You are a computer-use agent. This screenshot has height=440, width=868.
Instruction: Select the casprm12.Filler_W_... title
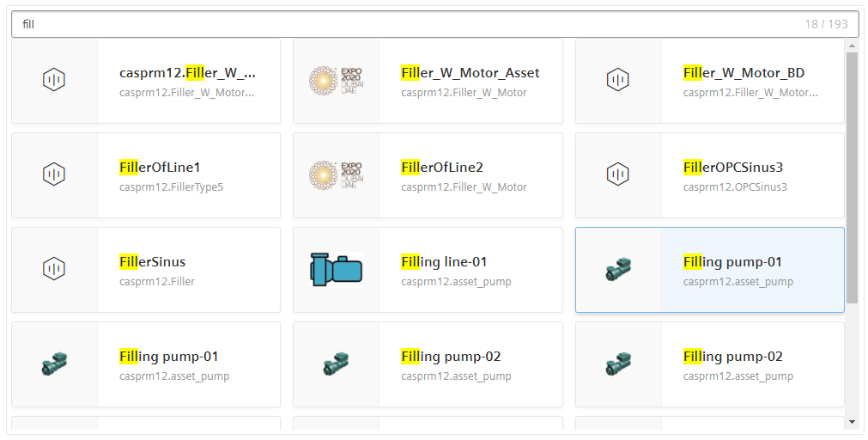click(187, 72)
